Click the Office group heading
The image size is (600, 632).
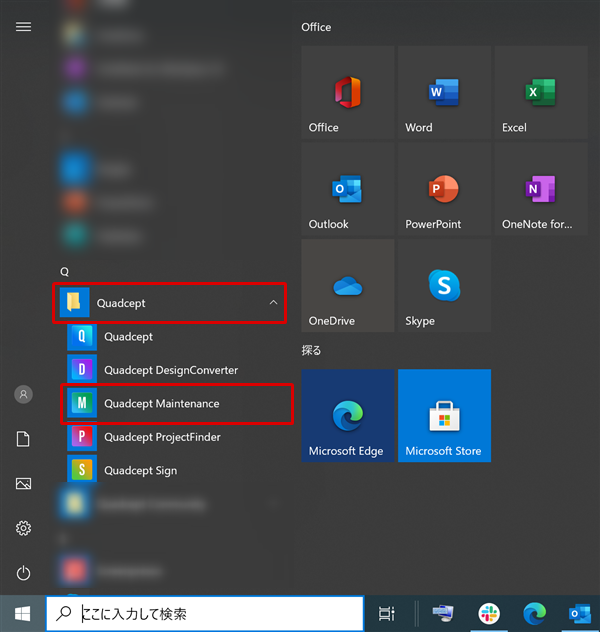[x=316, y=27]
